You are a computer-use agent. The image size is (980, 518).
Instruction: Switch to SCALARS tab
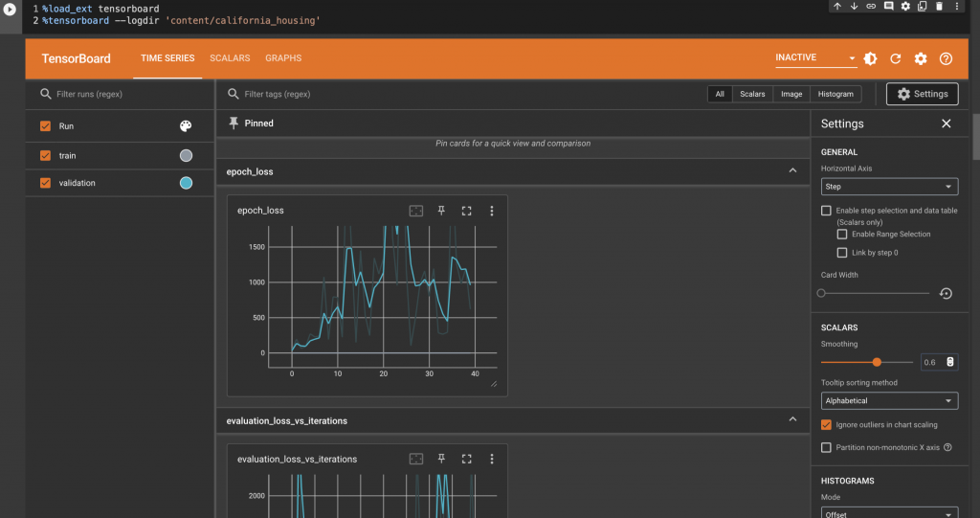pyautogui.click(x=230, y=58)
